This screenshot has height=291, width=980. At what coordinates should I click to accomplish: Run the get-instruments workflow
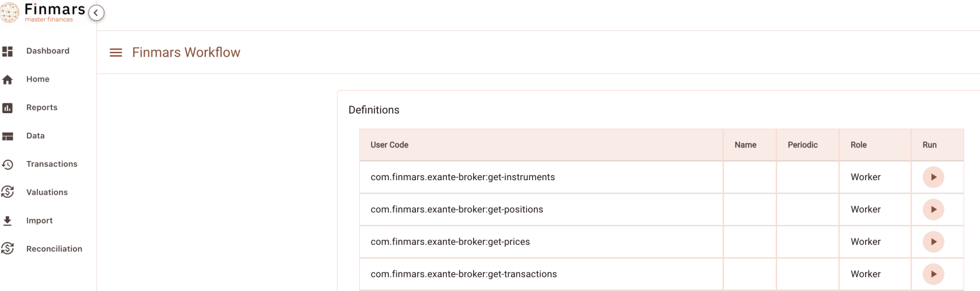[933, 177]
